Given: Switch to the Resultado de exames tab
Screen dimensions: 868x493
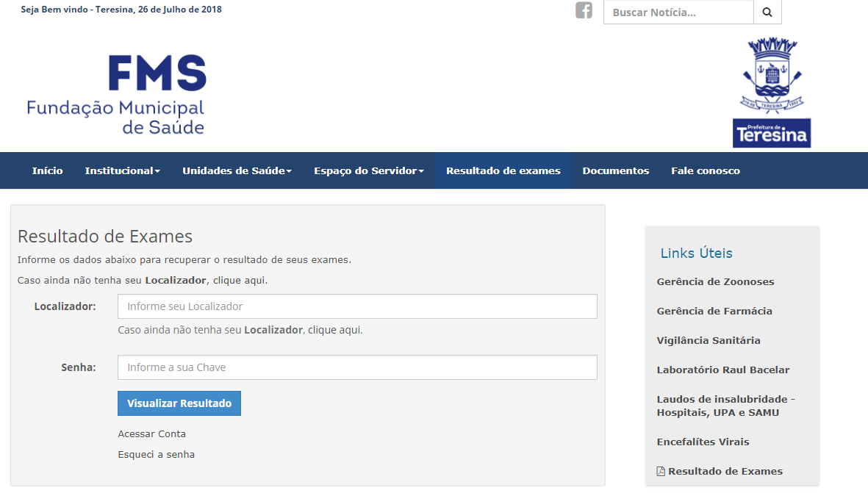Looking at the screenshot, I should coord(503,170).
